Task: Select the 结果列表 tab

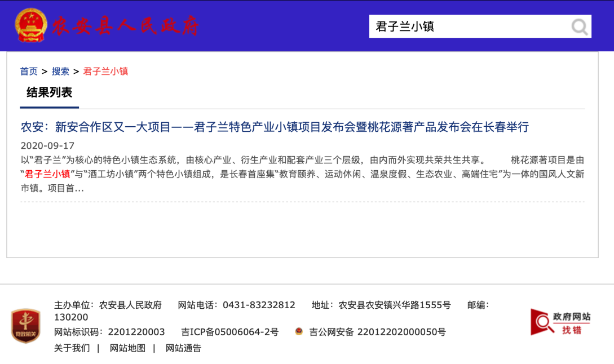Action: [49, 93]
